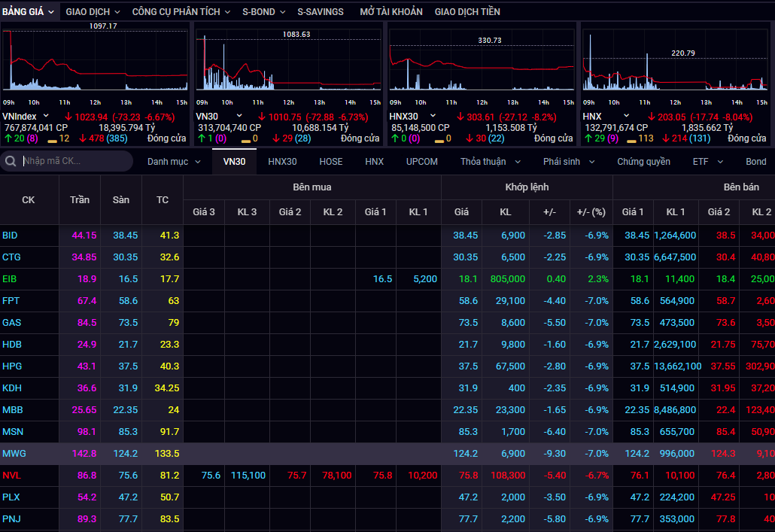Viewport: 775px width, 532px height.
Task: Open the Phái sinh dropdown
Action: tap(569, 162)
